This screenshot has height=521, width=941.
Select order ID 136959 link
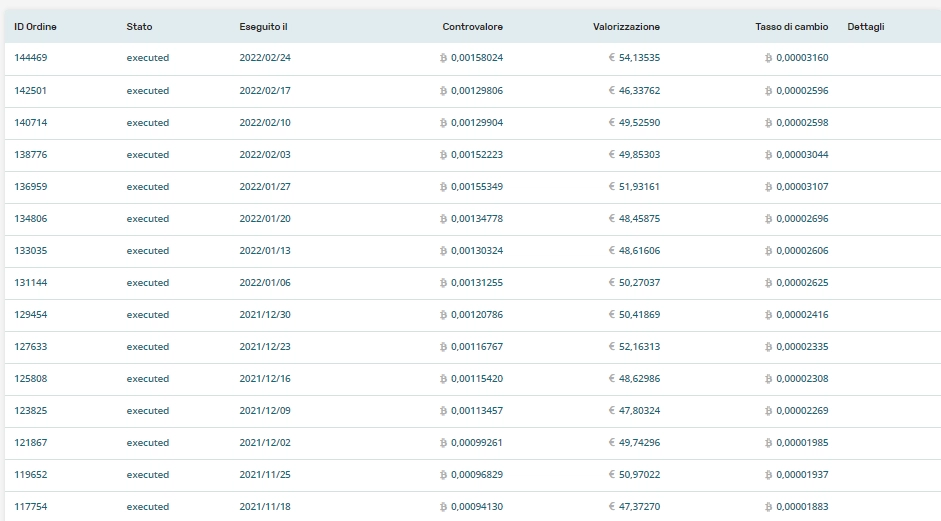[x=31, y=187]
